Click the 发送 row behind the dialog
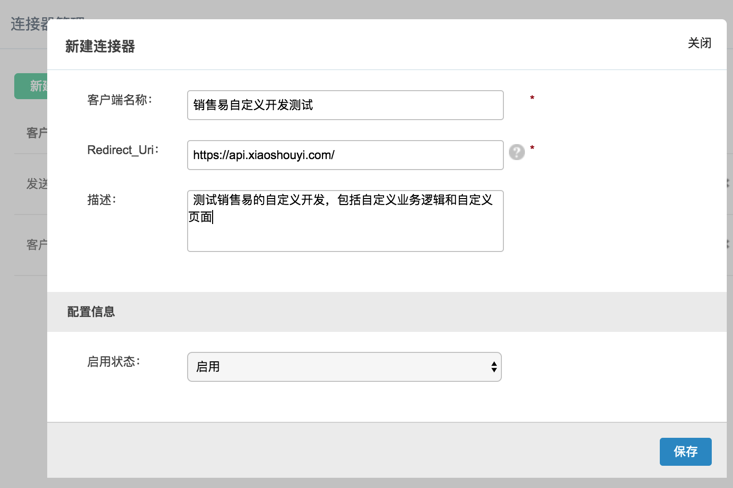 pyautogui.click(x=36, y=184)
